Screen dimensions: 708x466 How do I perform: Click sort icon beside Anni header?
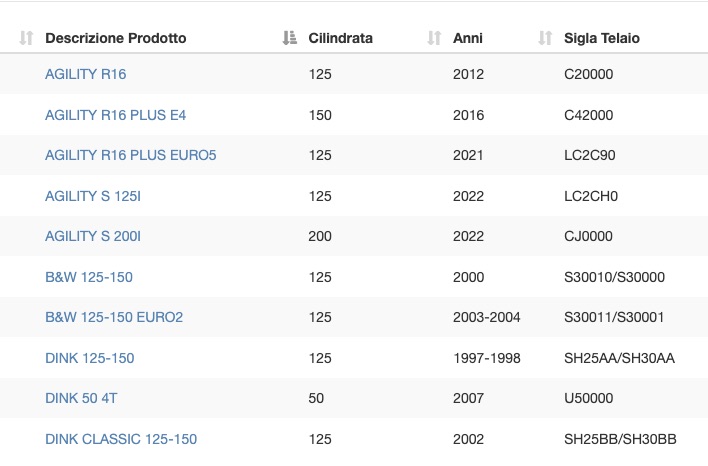[434, 38]
